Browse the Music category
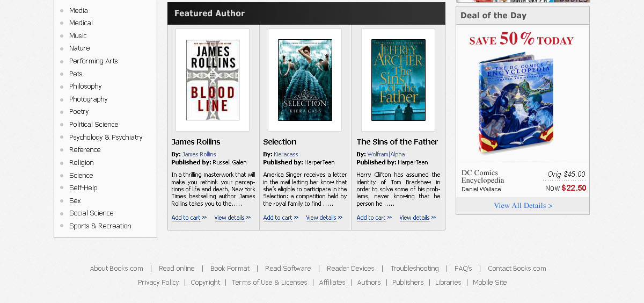Viewport: 644px width, 303px height. [x=78, y=36]
